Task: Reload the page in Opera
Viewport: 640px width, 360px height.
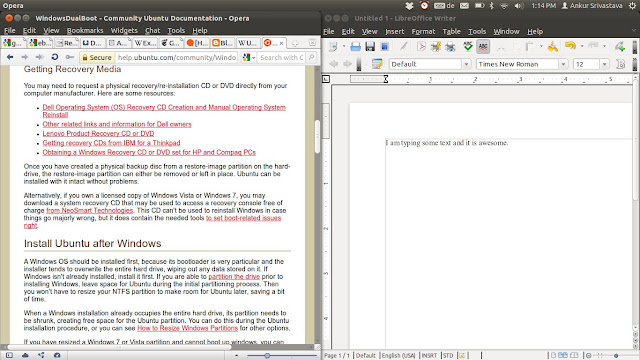Action: click(54, 58)
